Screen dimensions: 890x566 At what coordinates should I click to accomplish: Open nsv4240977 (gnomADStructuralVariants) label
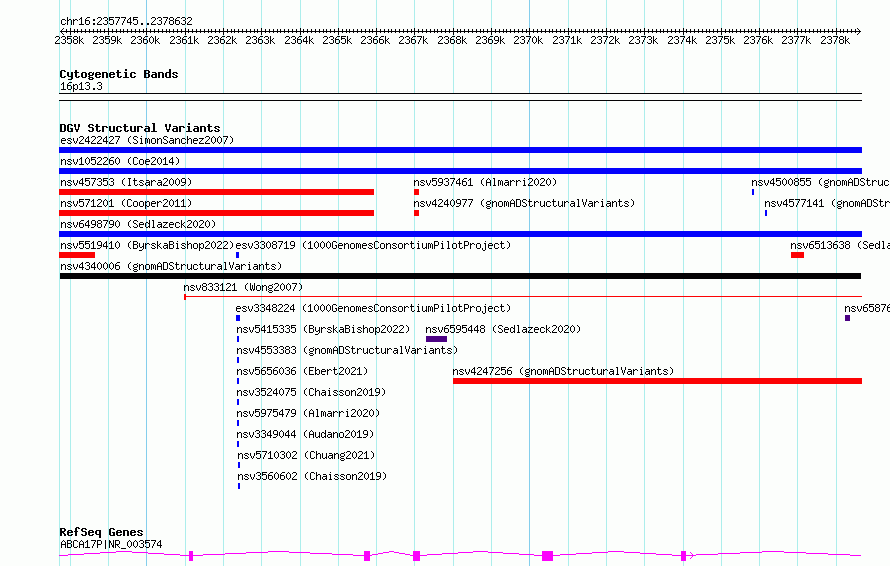coord(524,203)
